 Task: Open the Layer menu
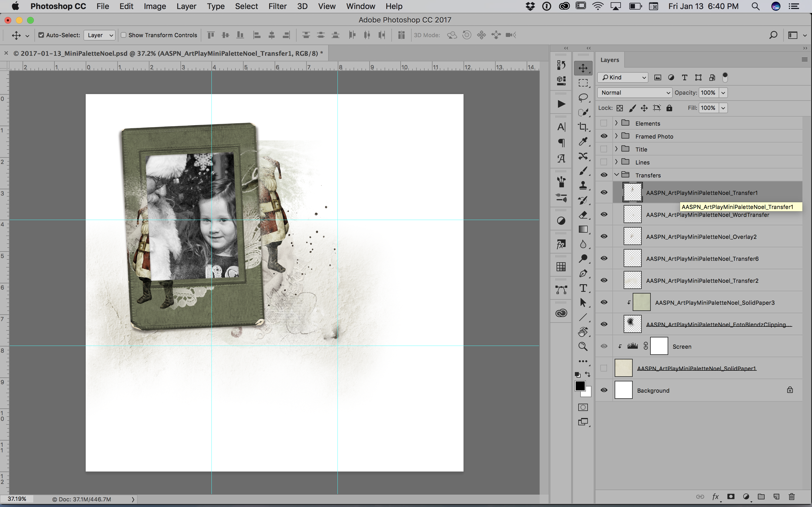(185, 6)
